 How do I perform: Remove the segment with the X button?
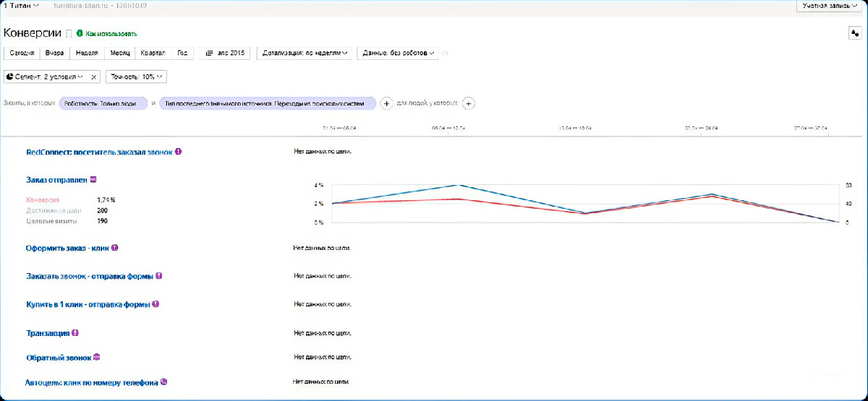(93, 76)
